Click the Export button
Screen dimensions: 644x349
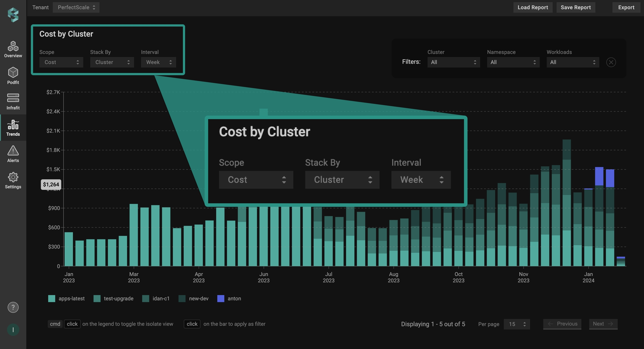click(626, 8)
